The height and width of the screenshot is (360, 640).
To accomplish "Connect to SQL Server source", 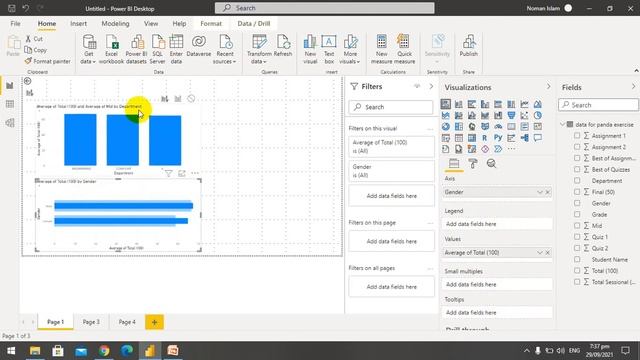I will (x=158, y=49).
